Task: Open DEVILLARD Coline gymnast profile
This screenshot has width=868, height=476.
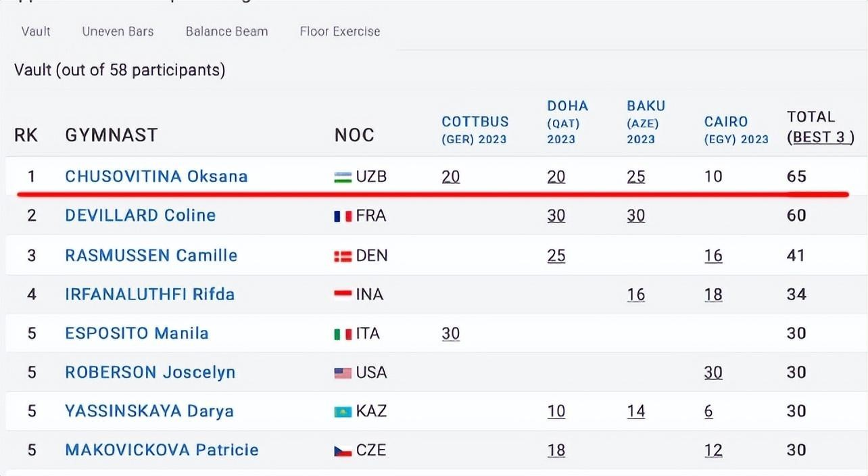Action: click(140, 216)
